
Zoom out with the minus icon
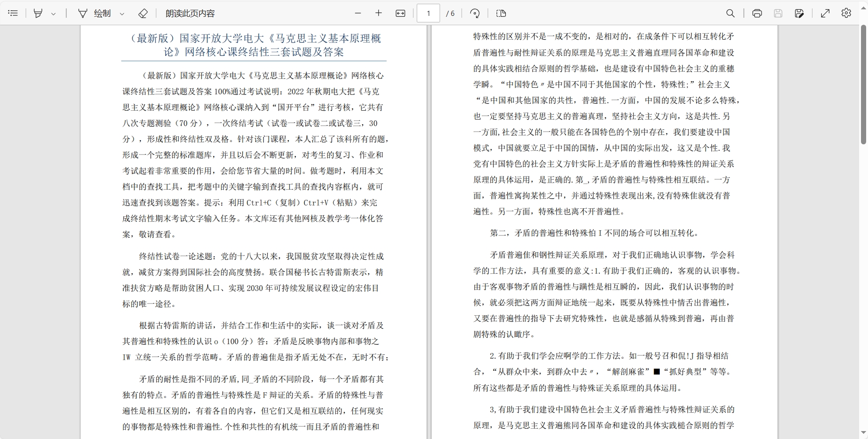(x=358, y=13)
